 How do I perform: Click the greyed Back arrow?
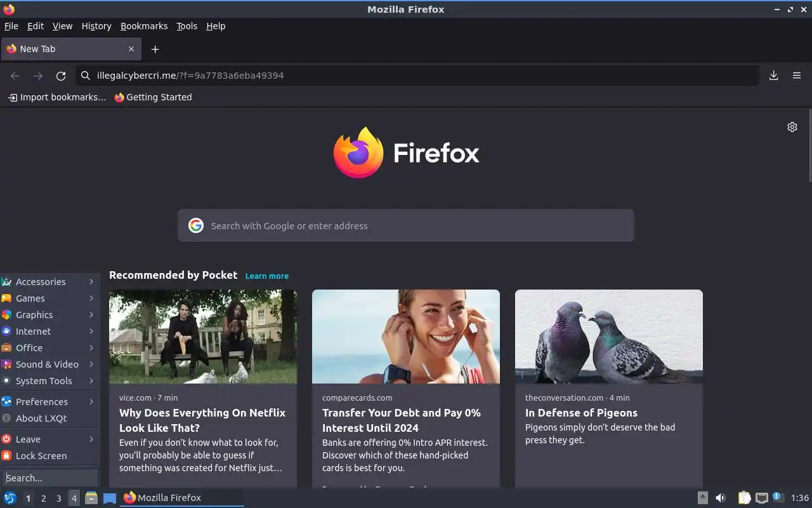pos(15,76)
